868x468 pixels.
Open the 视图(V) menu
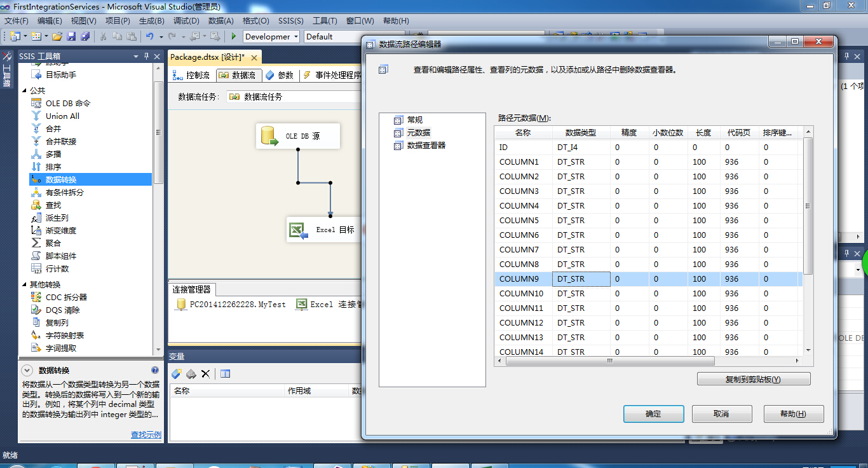84,21
